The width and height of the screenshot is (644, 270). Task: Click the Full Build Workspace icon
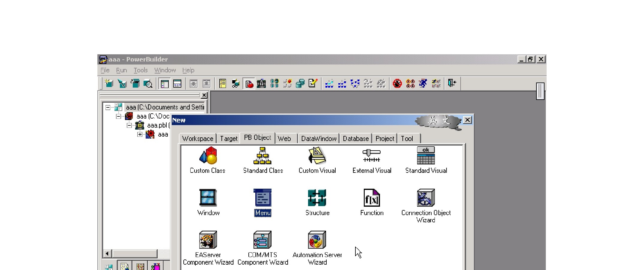[342, 83]
